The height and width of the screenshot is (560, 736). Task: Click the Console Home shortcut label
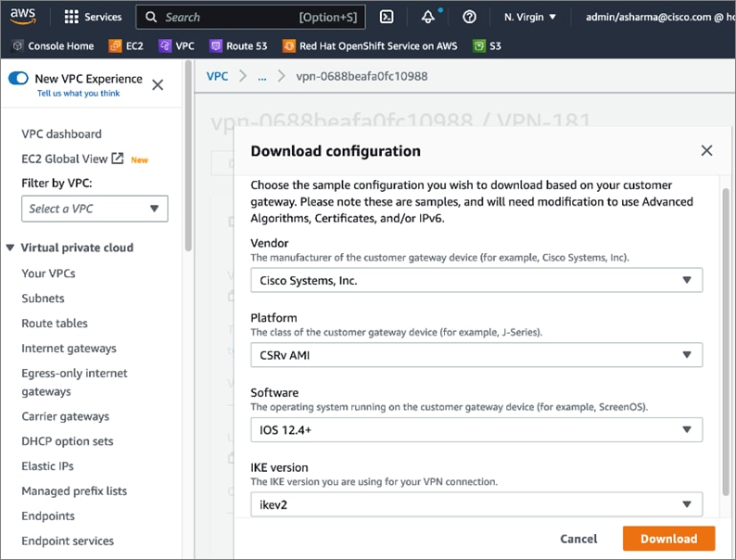click(x=60, y=45)
